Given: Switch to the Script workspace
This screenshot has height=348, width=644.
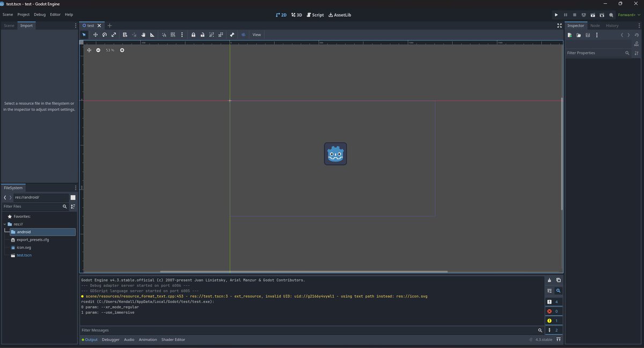Looking at the screenshot, I should point(315,15).
